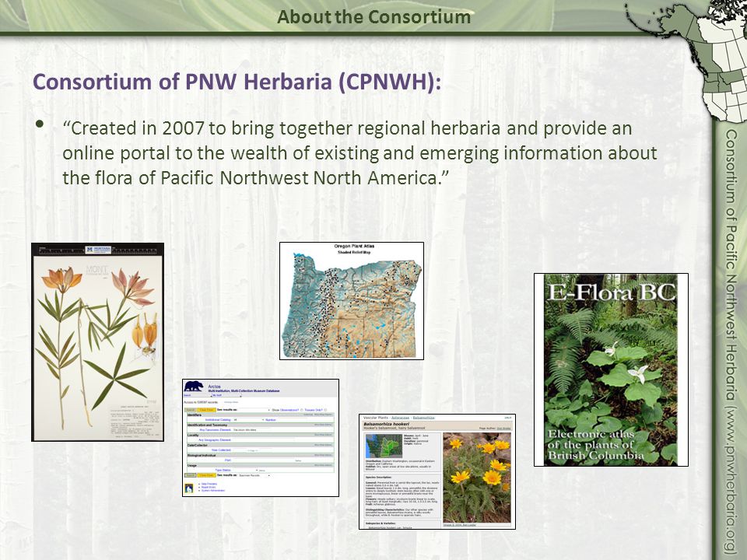Open the Balsamorhiza hookeri species page thumbnail
The image size is (747, 560).
pyautogui.click(x=437, y=471)
